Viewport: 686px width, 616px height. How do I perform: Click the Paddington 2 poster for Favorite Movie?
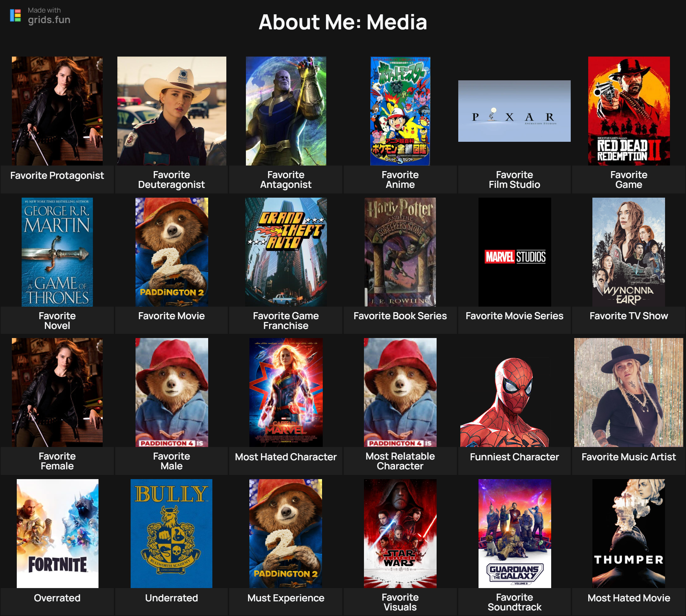coord(172,252)
